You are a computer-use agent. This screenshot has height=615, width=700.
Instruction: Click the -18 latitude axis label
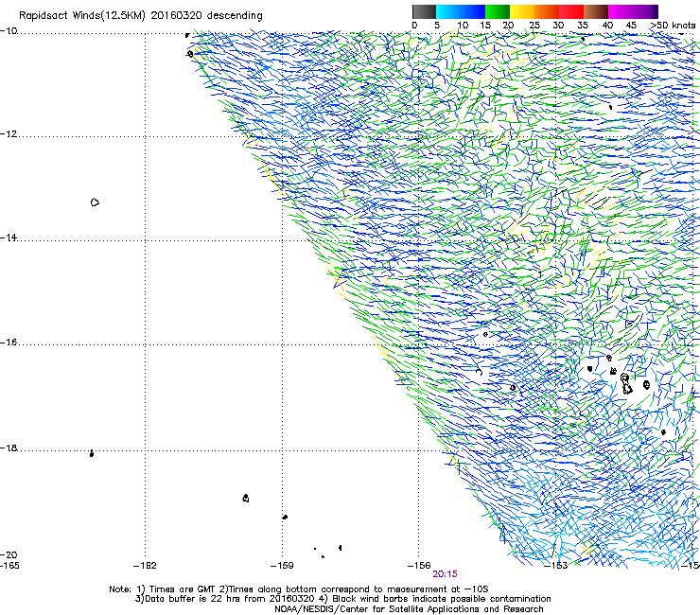point(9,448)
